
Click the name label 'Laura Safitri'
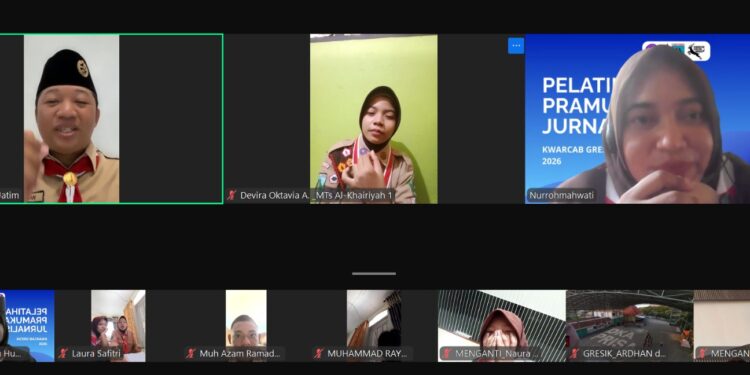(x=95, y=353)
